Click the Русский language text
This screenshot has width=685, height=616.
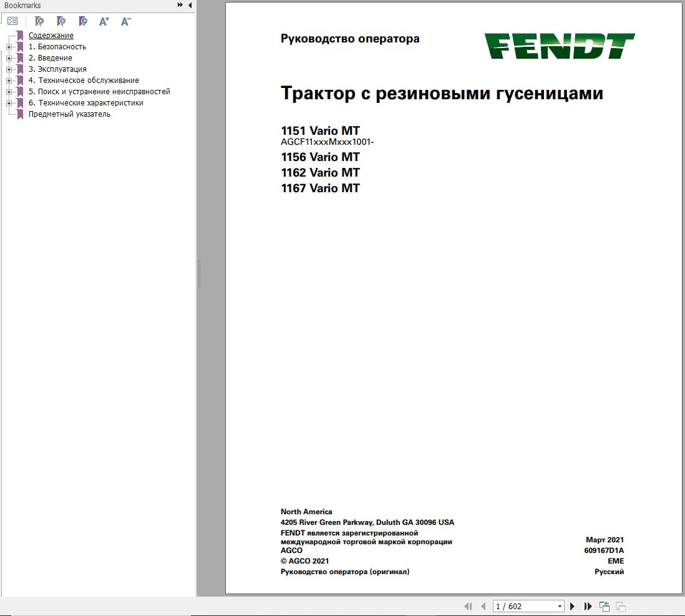(x=609, y=572)
